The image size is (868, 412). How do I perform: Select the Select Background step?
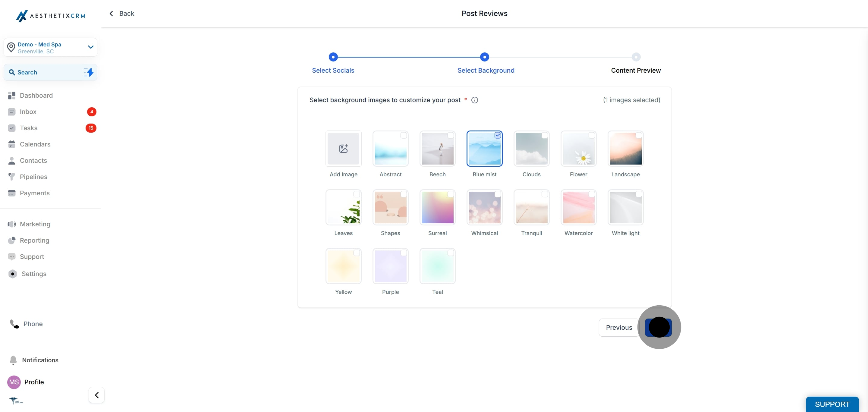click(x=486, y=71)
